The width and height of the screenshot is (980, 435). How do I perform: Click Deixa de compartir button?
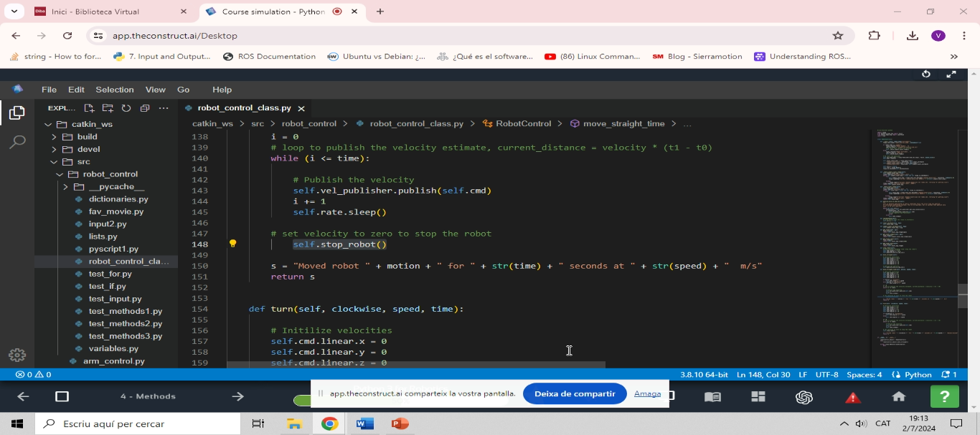coord(575,393)
